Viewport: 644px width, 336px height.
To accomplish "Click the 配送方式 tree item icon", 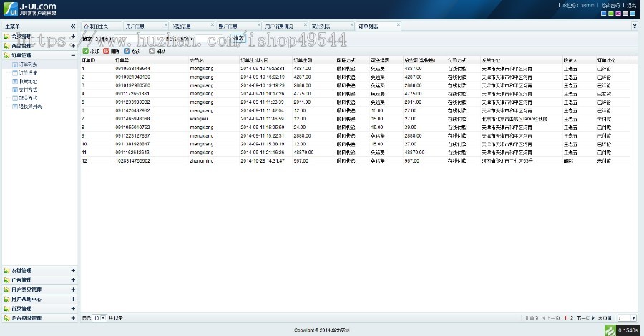I will 15,98.
